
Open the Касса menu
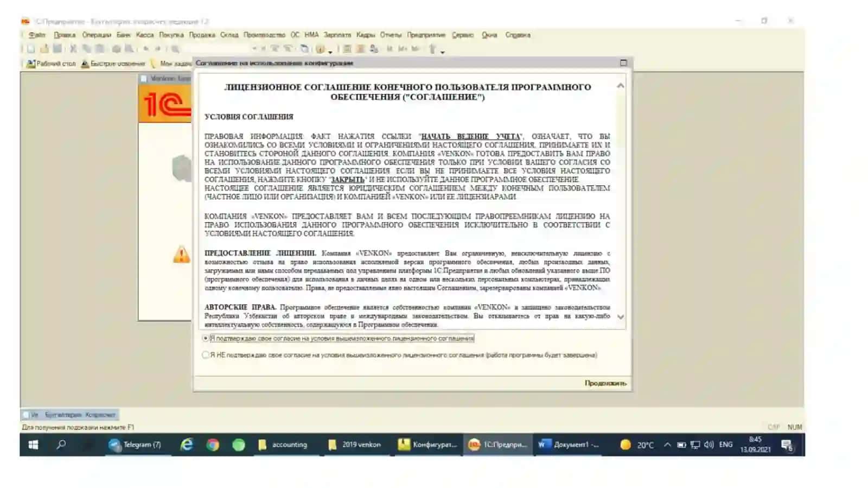[145, 35]
